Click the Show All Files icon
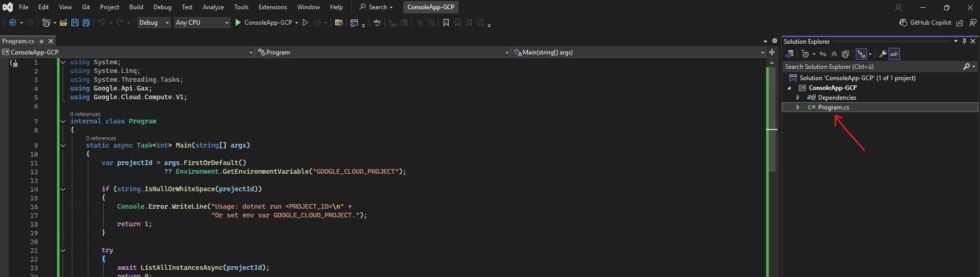The width and height of the screenshot is (980, 277). pos(846,54)
